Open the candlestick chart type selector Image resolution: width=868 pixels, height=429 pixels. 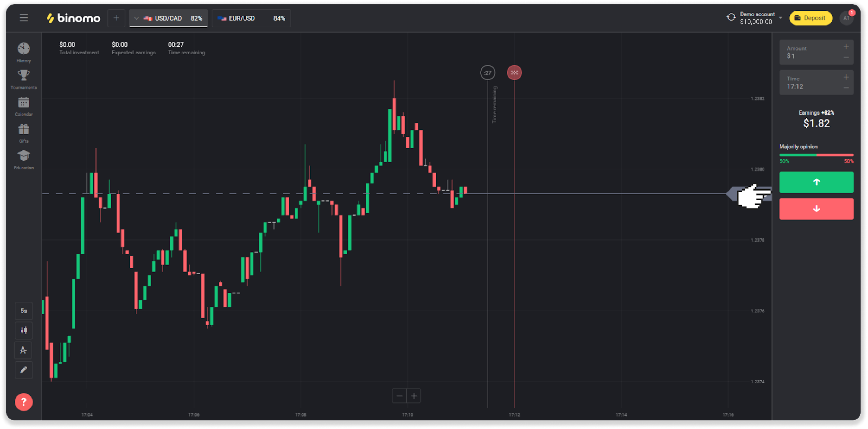(24, 330)
